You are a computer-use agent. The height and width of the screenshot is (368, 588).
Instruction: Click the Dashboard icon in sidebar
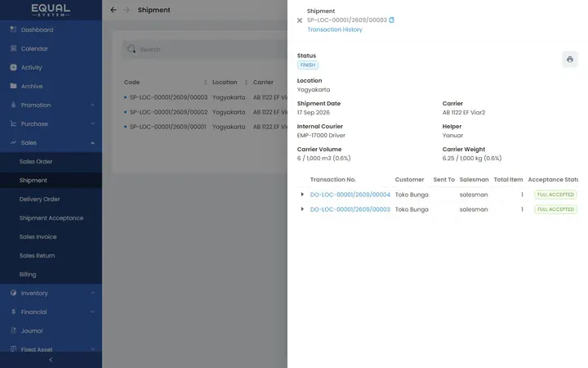[x=14, y=29]
